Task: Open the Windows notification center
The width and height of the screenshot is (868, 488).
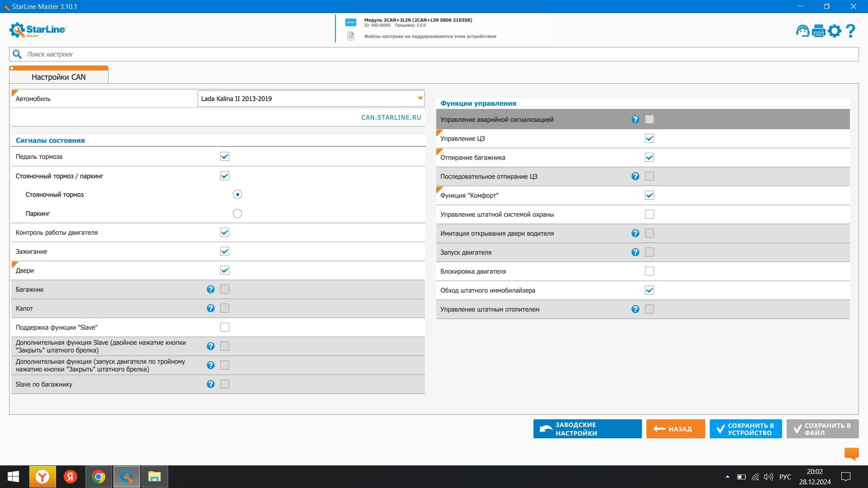Action: tap(845, 477)
